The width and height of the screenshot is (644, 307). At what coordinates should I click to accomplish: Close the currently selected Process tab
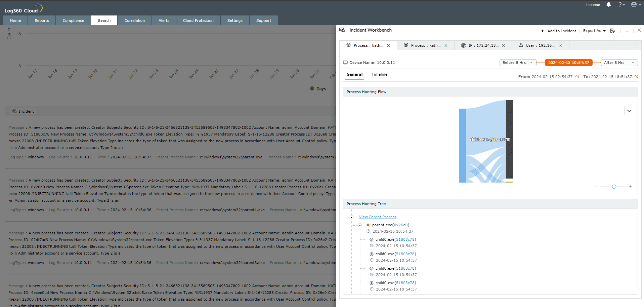tap(388, 46)
